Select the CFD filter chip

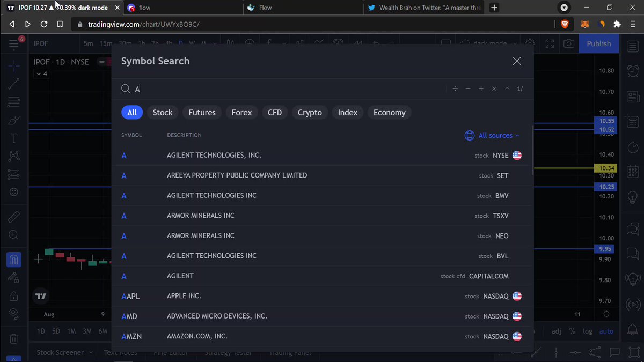[275, 113]
